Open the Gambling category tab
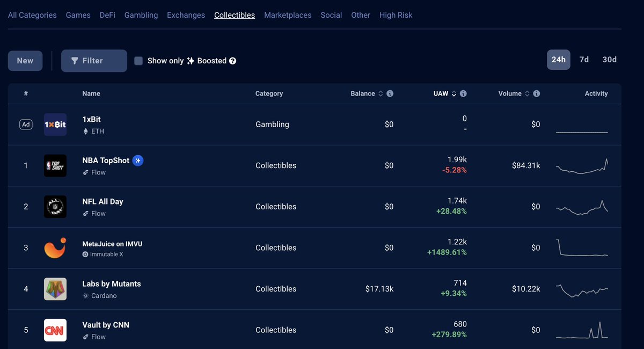The height and width of the screenshot is (349, 644). [x=141, y=15]
